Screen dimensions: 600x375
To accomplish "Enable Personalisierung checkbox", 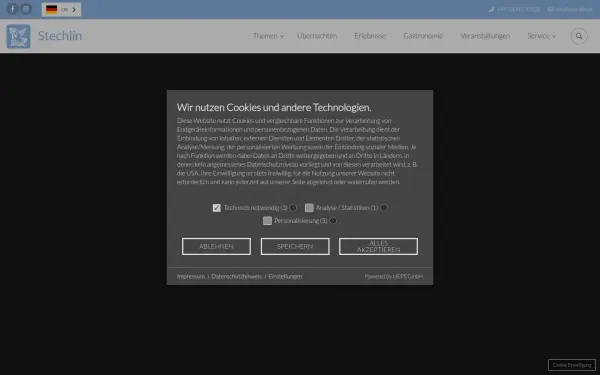I will 267,221.
